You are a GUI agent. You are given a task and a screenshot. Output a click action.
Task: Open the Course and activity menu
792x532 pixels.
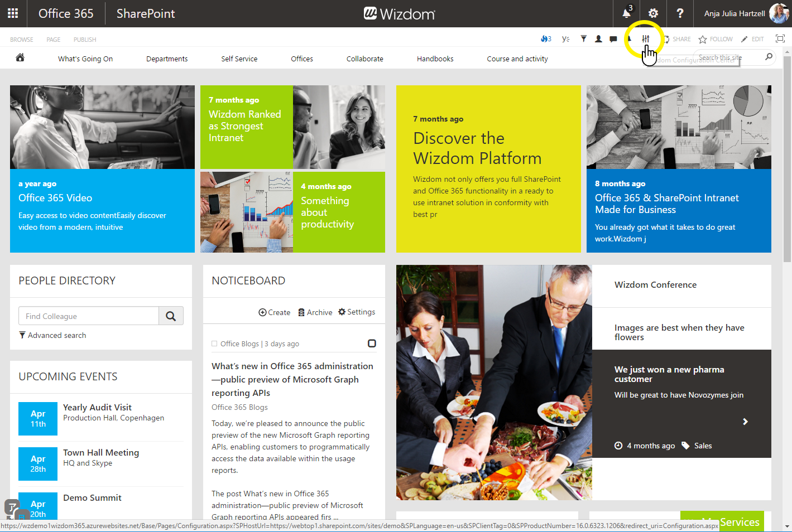click(x=517, y=59)
